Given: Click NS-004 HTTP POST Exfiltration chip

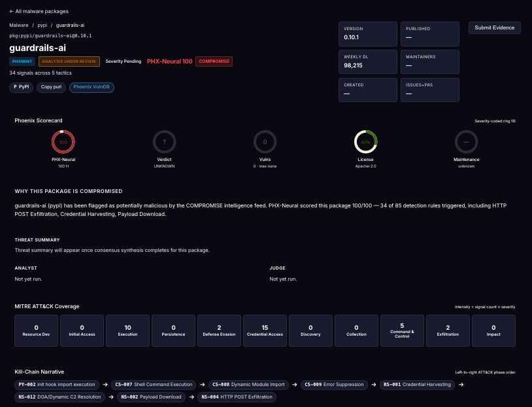Looking at the screenshot, I should 237,397.
